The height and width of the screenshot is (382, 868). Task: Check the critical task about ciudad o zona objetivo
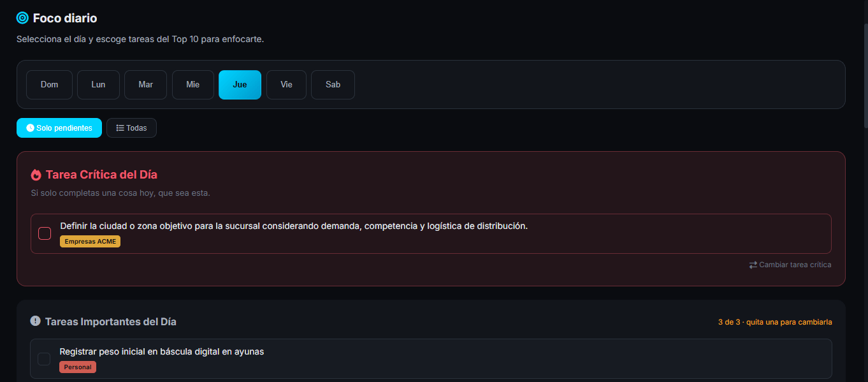45,233
